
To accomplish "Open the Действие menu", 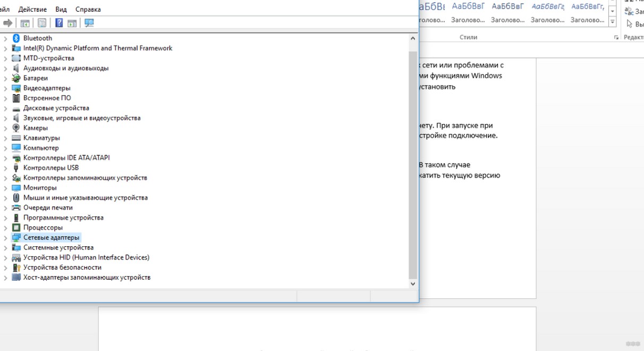I will pos(32,10).
